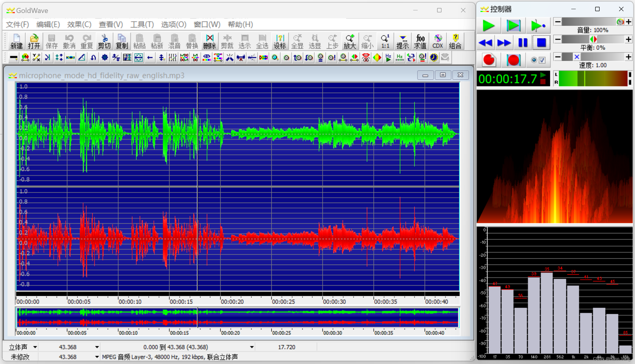Viewport: 635px width, 364px height.
Task: Click the record-selection red button
Action: pos(513,60)
